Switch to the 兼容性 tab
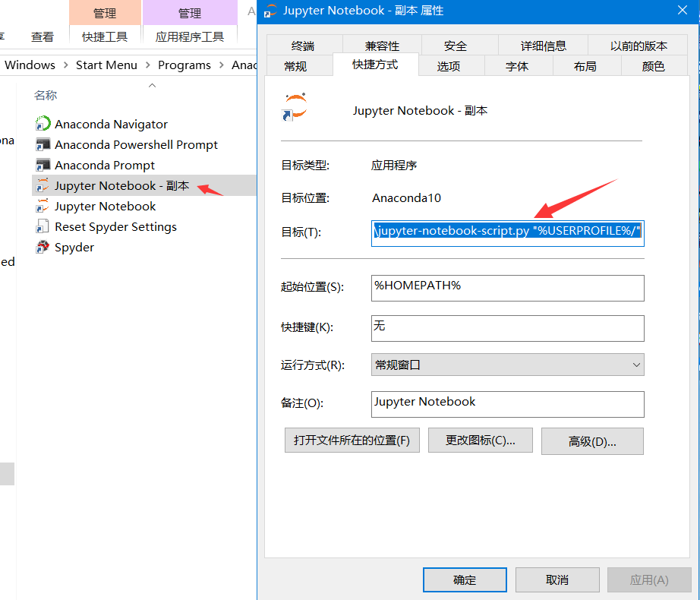Screen dimensions: 700x600 pyautogui.click(x=382, y=46)
